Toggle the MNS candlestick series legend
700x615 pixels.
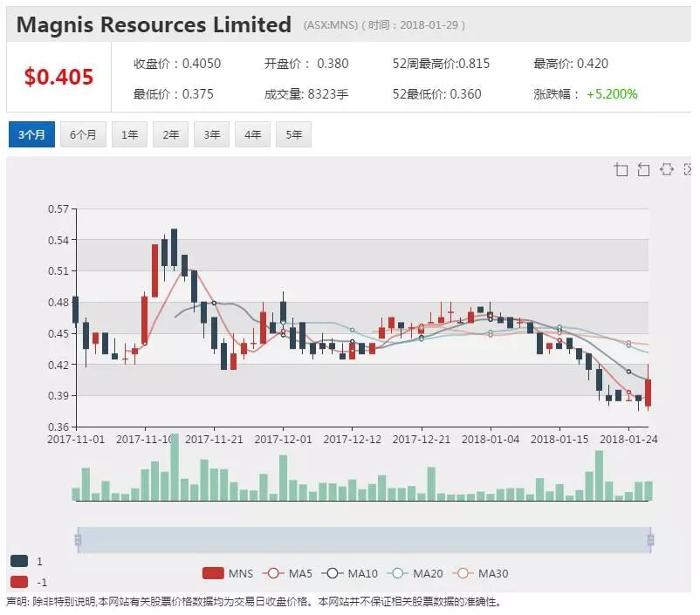tap(228, 573)
